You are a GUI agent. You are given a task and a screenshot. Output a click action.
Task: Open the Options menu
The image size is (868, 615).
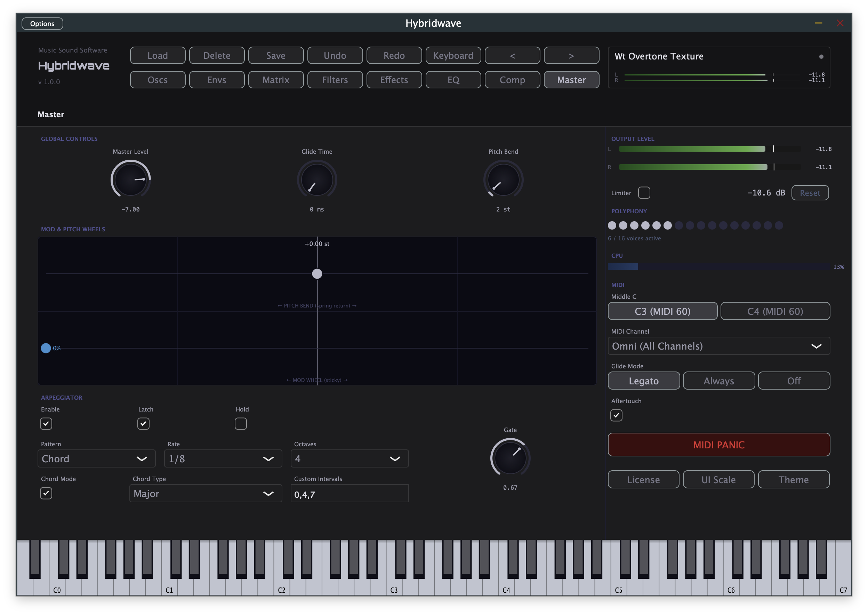point(42,23)
